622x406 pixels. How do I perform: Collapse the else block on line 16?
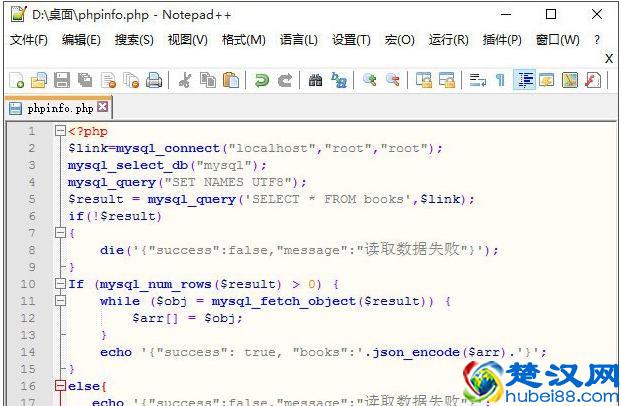point(60,386)
